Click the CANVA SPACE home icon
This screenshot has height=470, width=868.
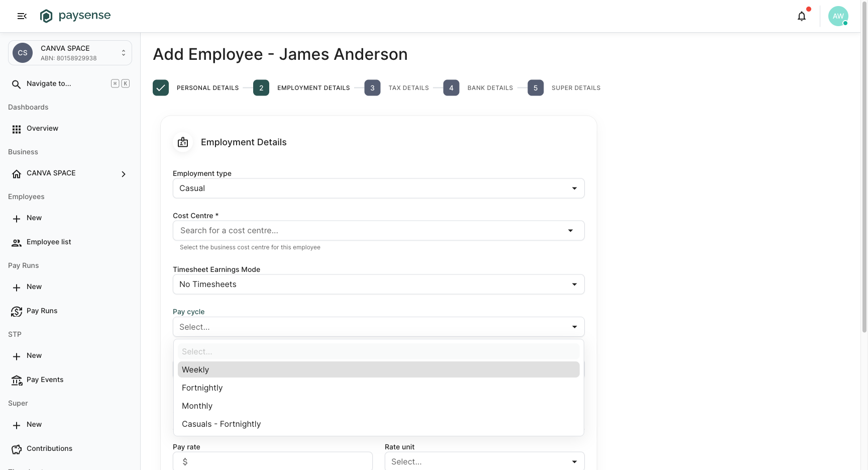[x=17, y=174]
